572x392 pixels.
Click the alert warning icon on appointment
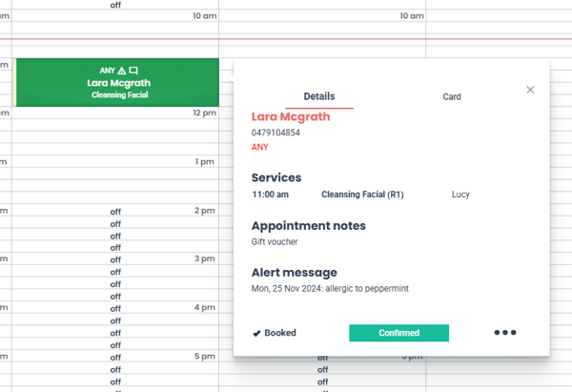[x=121, y=71]
